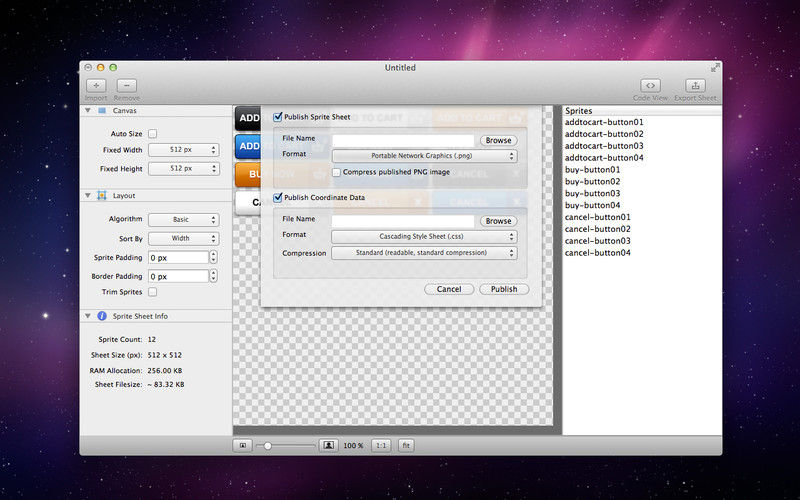Click the 1:1 zoom button
The width and height of the screenshot is (800, 500).
[x=381, y=445]
